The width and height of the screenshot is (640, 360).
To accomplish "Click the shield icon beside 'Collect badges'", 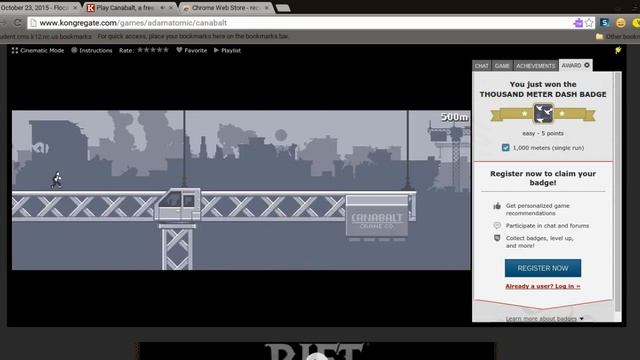I will pos(497,238).
